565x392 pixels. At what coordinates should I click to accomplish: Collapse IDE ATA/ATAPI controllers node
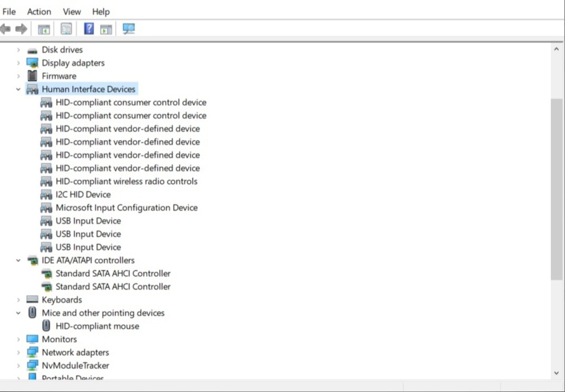pyautogui.click(x=18, y=260)
